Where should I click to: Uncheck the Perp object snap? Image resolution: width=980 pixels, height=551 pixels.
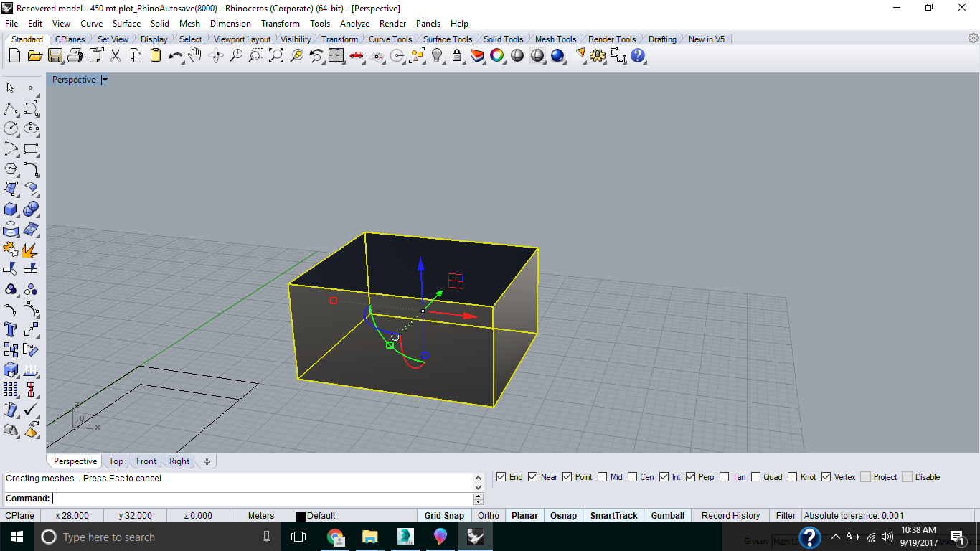click(691, 477)
